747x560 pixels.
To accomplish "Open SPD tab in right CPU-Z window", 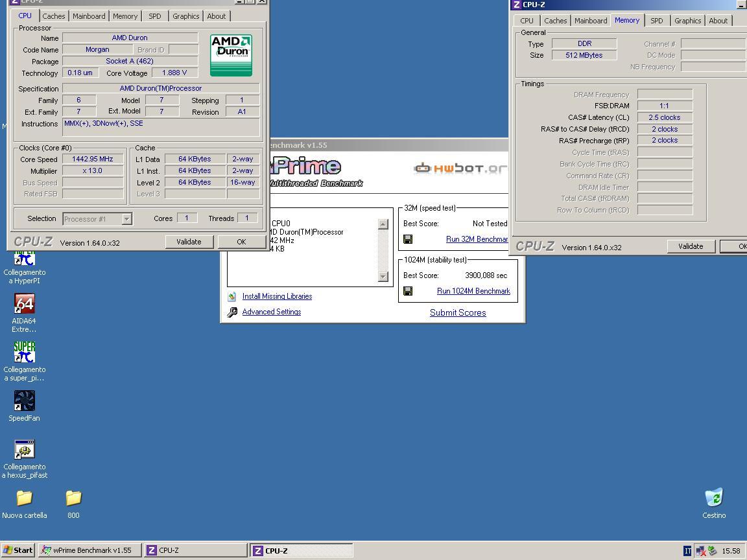I will pyautogui.click(x=657, y=21).
